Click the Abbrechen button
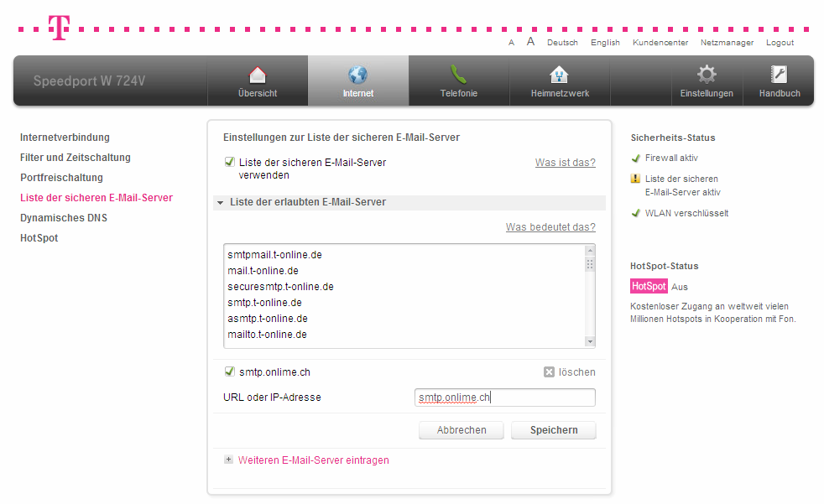 coord(462,430)
